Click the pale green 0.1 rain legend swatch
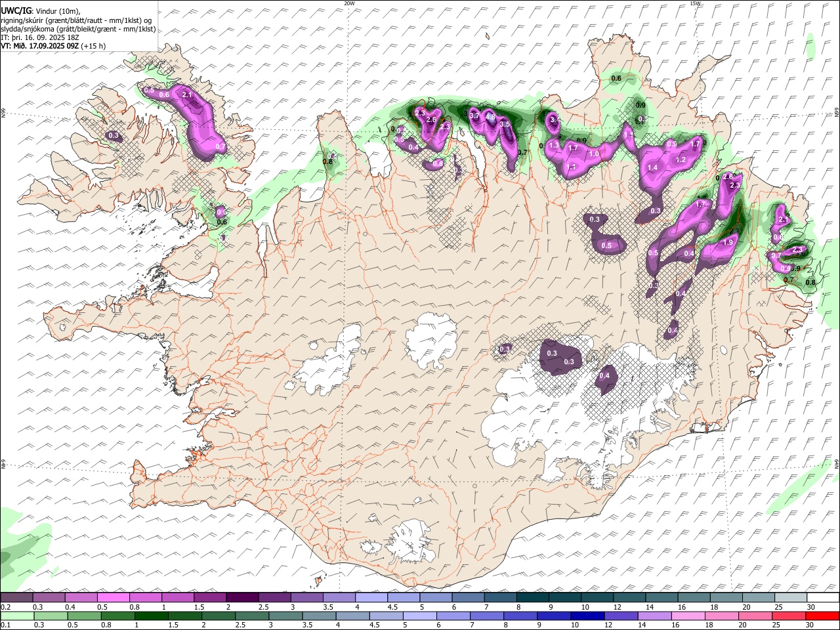 coord(16,616)
